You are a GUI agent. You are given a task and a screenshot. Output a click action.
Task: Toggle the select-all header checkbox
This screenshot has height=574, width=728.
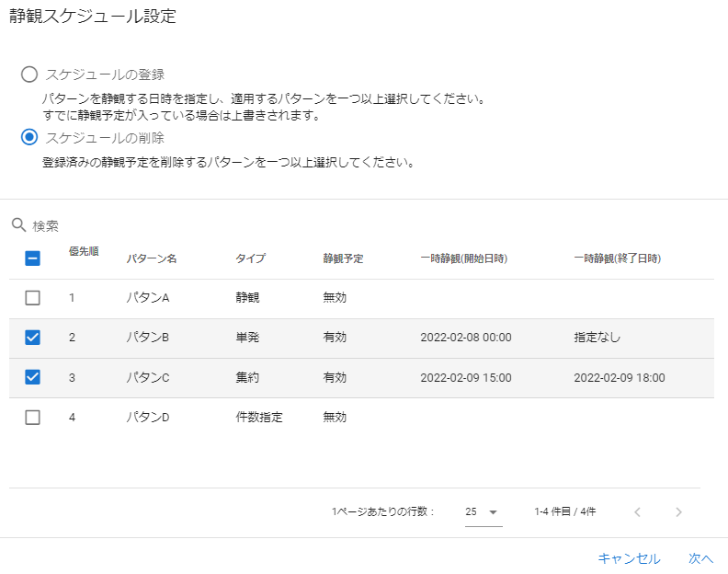click(x=32, y=258)
